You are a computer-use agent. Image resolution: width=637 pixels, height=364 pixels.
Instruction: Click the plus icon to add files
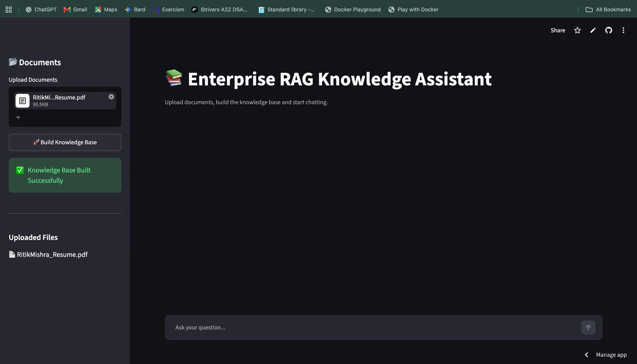coord(18,117)
